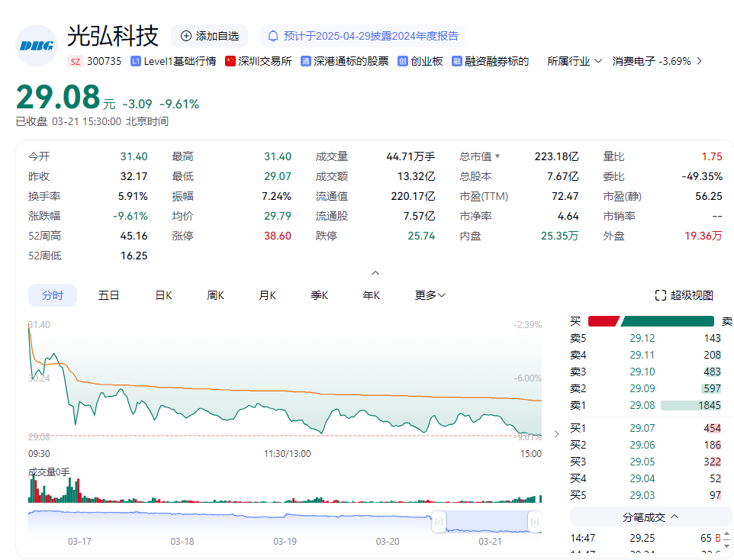Click the China flag 深圳交易所 icon
Screen dimensions: 734x560
230,61
